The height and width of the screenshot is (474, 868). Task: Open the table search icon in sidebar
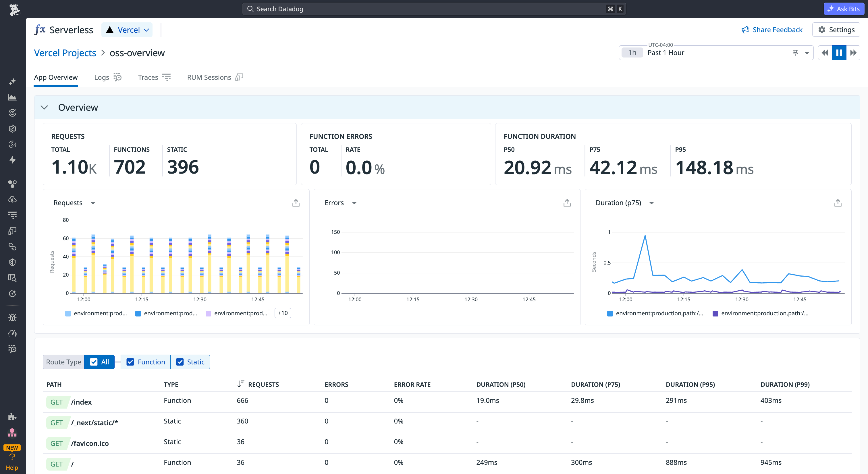(x=12, y=278)
